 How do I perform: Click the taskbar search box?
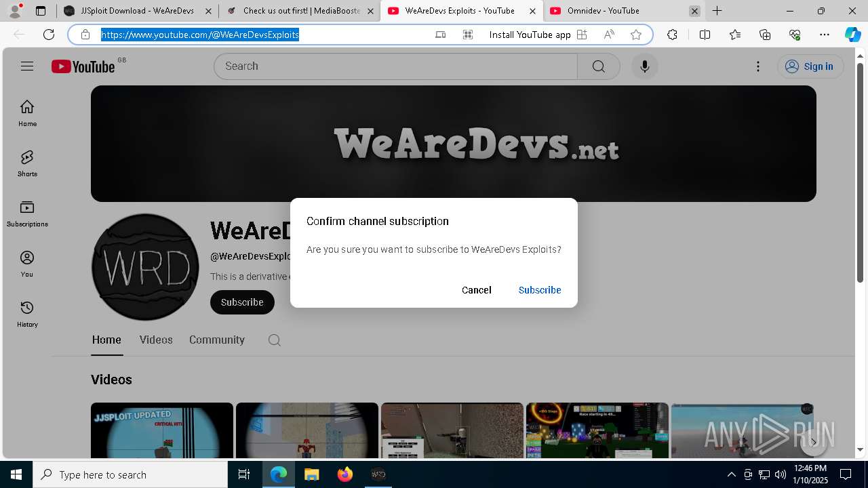[x=130, y=474]
